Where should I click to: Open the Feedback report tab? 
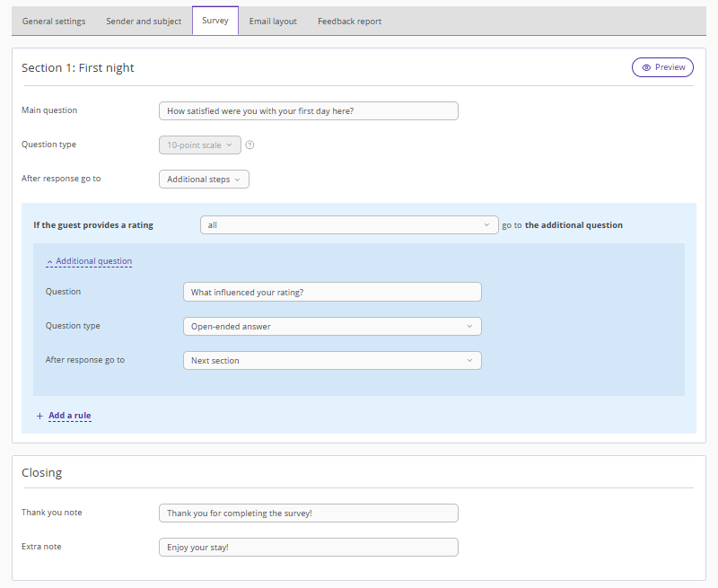tap(349, 22)
